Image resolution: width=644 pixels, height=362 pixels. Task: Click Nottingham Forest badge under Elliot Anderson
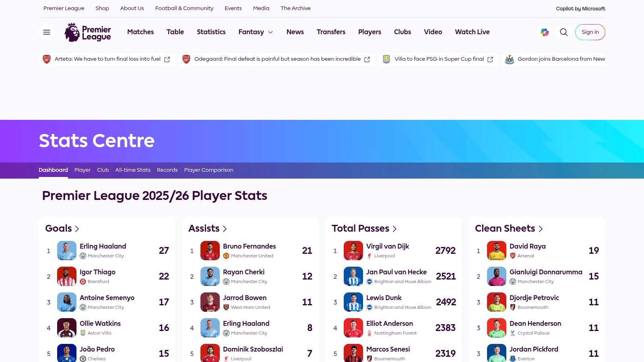pos(369,333)
